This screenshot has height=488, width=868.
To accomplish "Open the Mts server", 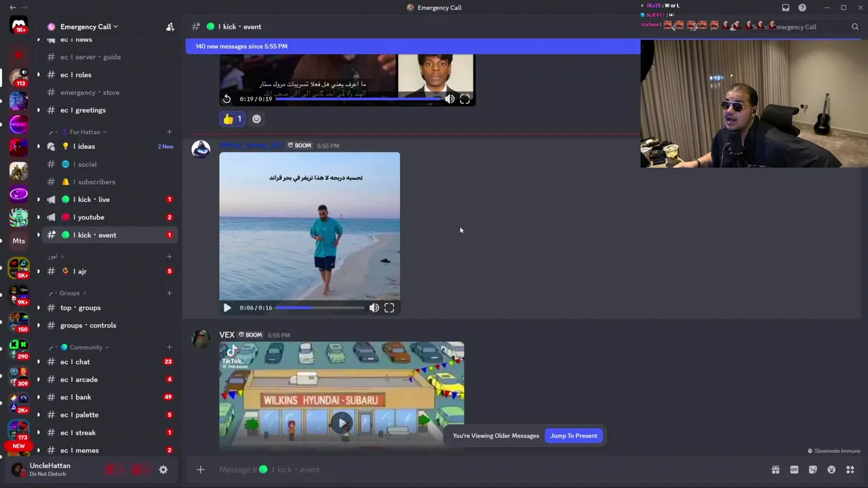I will pos(19,241).
